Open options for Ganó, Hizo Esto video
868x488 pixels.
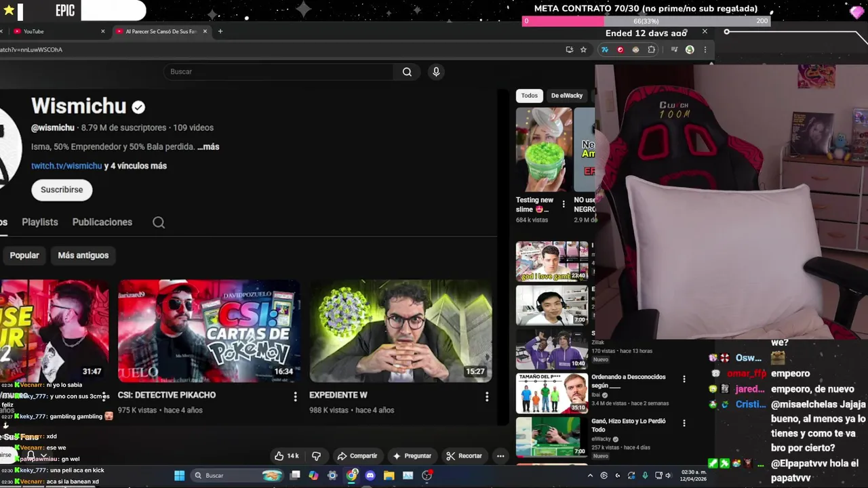[x=684, y=423]
